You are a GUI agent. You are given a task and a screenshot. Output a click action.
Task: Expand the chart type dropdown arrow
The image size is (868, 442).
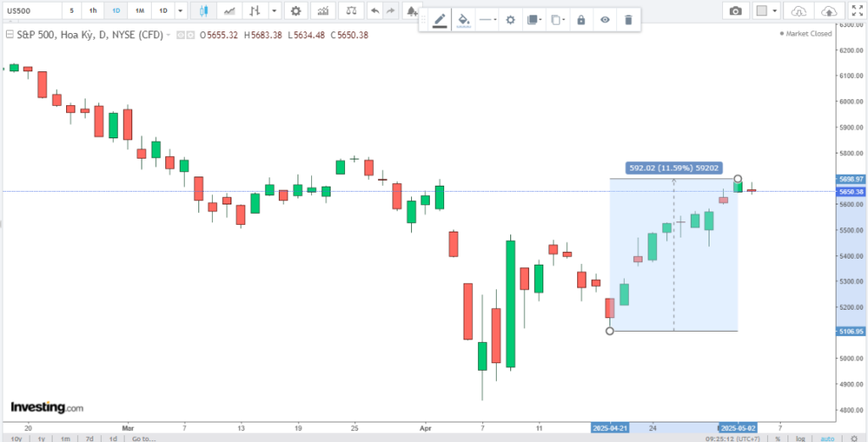[x=275, y=11]
